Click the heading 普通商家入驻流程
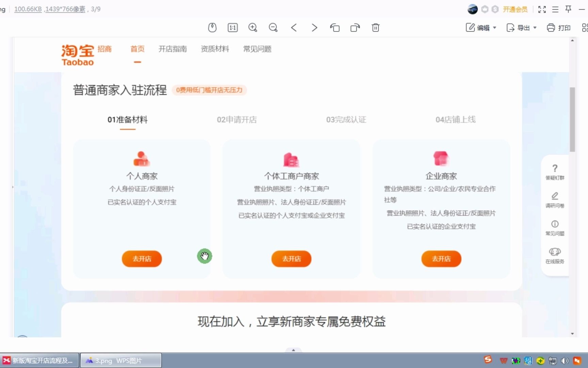Screen dimensions: 588x368 tap(120, 90)
